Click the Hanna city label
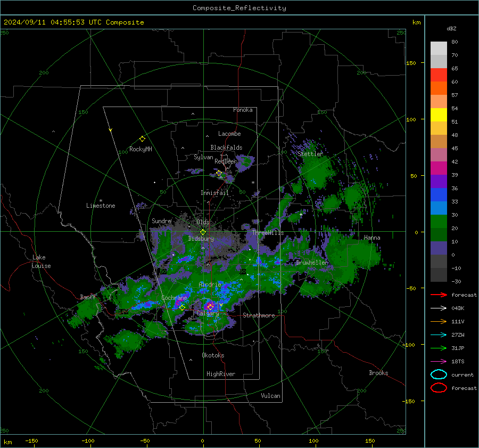 [x=372, y=238]
